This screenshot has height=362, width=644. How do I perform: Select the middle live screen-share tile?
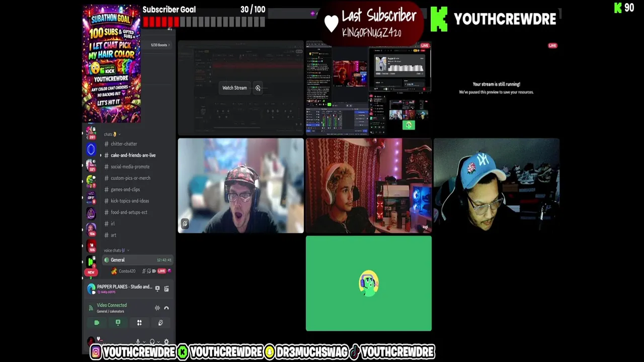pyautogui.click(x=368, y=88)
